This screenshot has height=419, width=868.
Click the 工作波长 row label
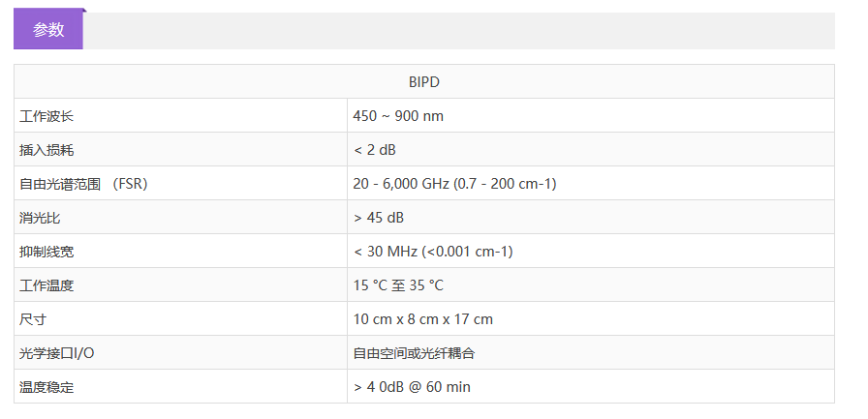(x=46, y=116)
